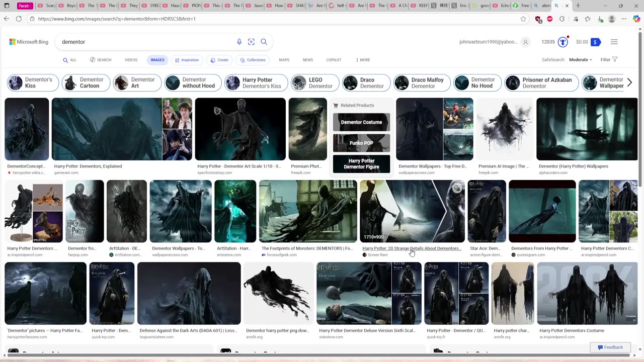Image resolution: width=644 pixels, height=362 pixels.
Task: Open the Microsoft Bing logo home
Action: [29, 42]
